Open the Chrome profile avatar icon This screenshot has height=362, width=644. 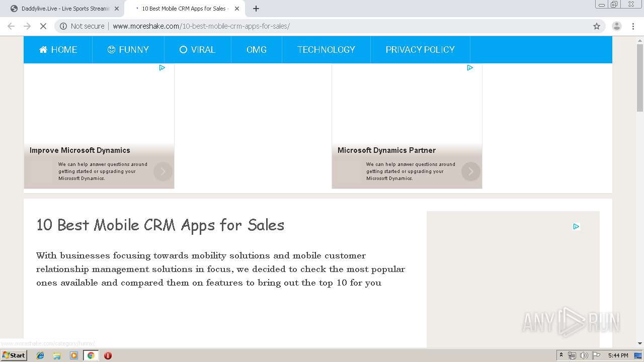click(x=616, y=26)
